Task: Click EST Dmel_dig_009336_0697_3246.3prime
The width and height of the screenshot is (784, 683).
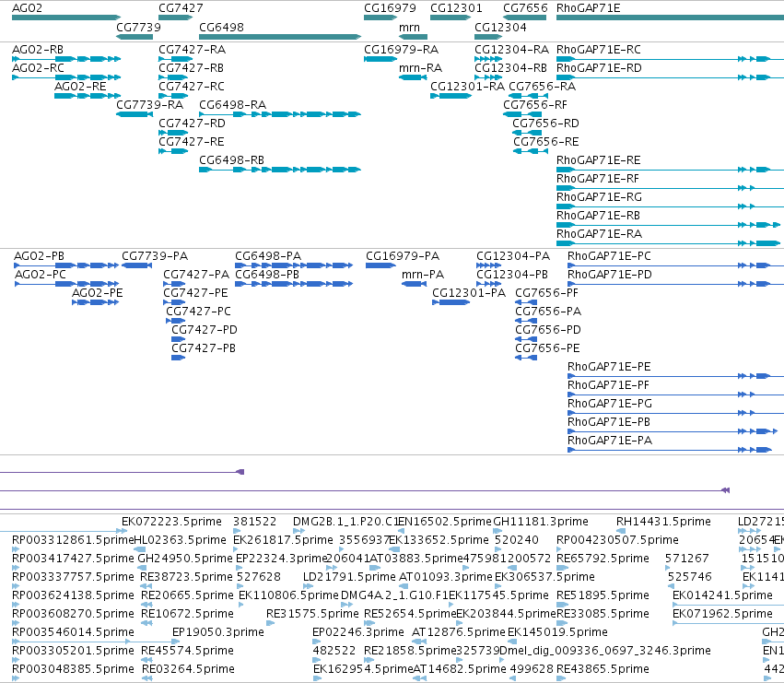Action: pos(604,651)
